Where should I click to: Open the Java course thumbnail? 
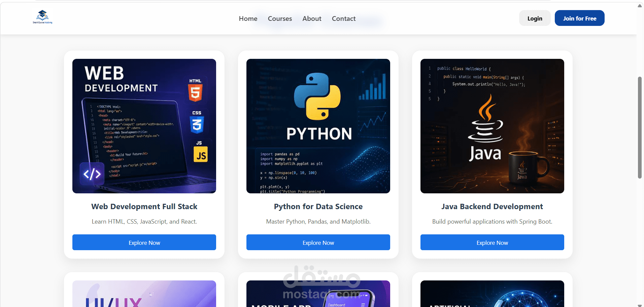492,126
